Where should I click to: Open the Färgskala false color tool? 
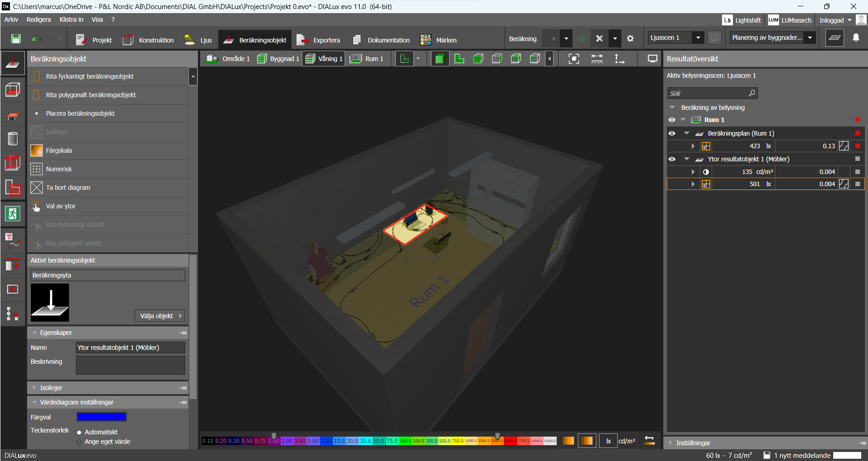click(108, 151)
